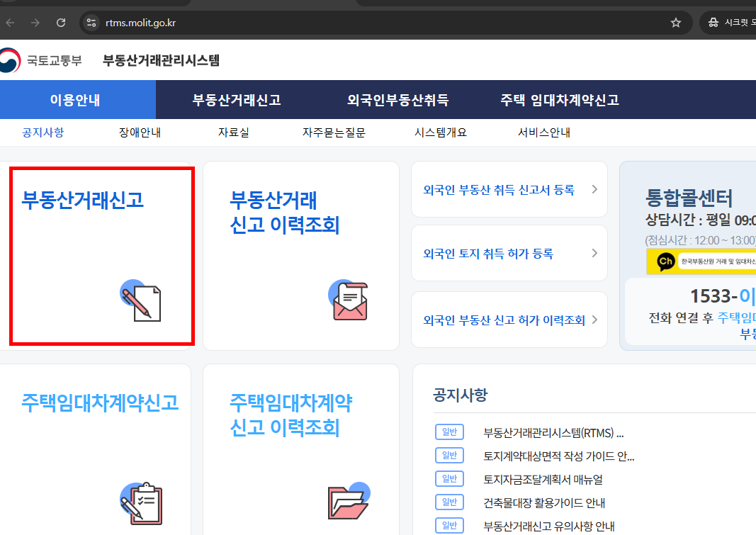Open the 자주묻는질문 submenu item

(334, 132)
